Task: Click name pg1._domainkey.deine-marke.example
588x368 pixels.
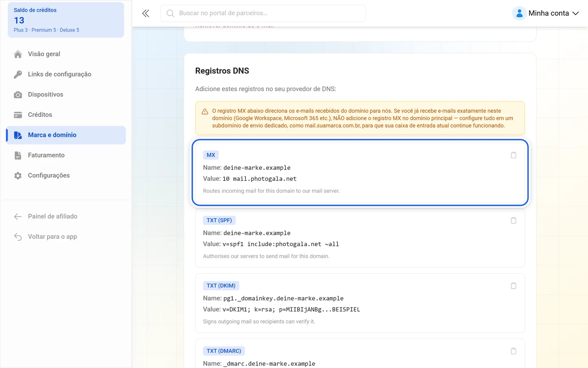Action: [x=283, y=298]
